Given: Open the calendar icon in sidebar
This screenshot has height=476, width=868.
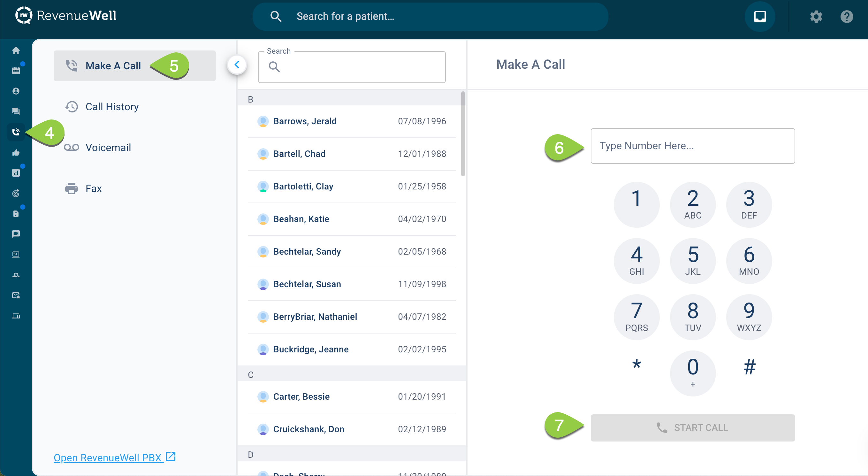Looking at the screenshot, I should coord(16,71).
